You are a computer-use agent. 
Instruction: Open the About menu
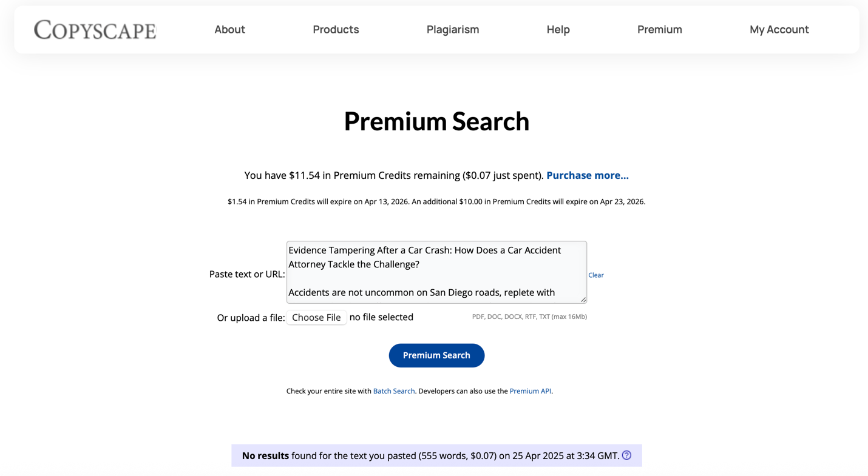[229, 29]
